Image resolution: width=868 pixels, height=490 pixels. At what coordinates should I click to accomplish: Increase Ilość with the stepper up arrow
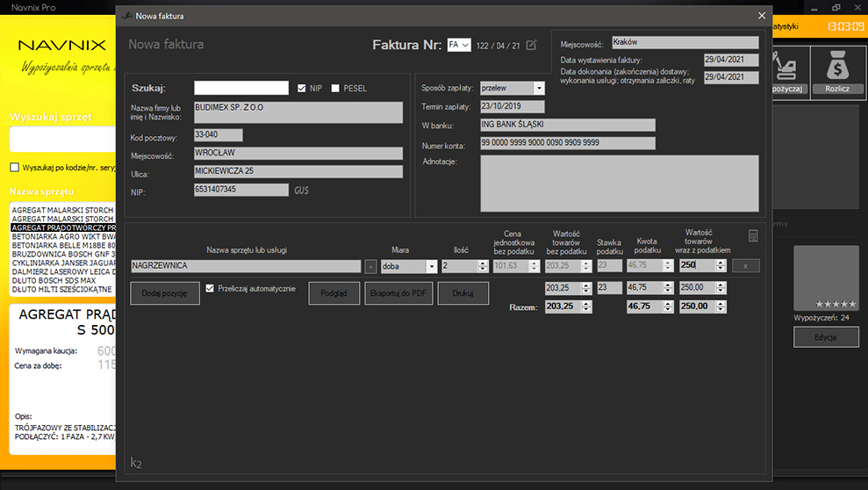[x=484, y=263]
